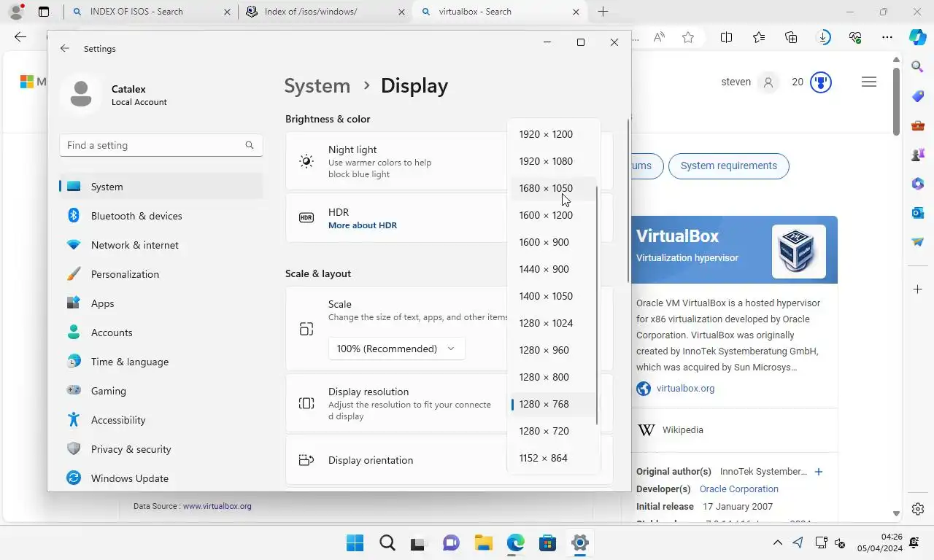Viewport: 934px width, 560px height.
Task: Open Edge Settings and more menu
Action: pyautogui.click(x=887, y=37)
